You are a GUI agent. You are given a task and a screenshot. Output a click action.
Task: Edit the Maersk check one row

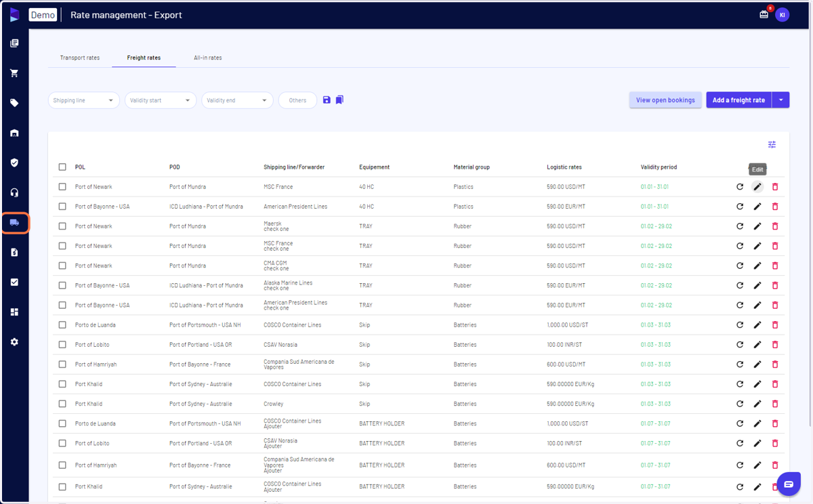click(757, 226)
